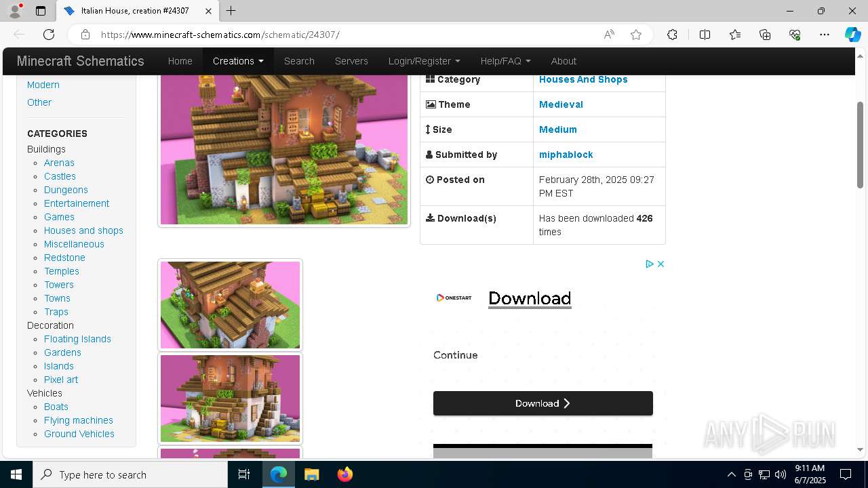
Task: Open Gardens category
Action: [62, 352]
